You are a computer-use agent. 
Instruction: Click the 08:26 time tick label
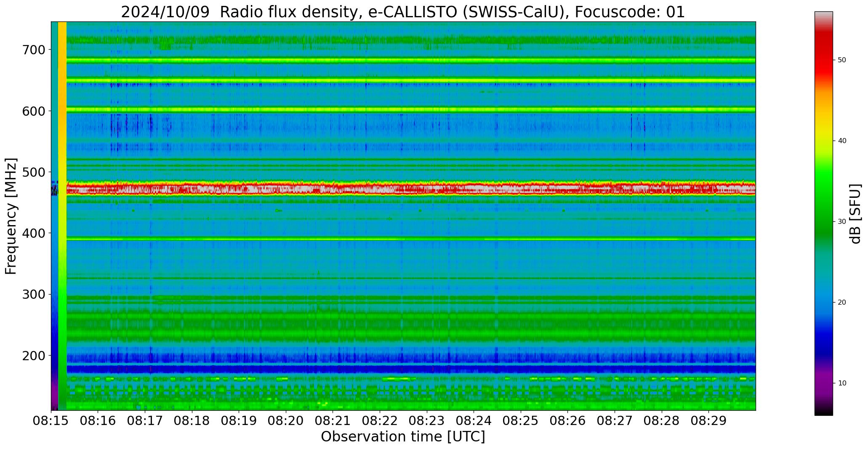pos(568,421)
